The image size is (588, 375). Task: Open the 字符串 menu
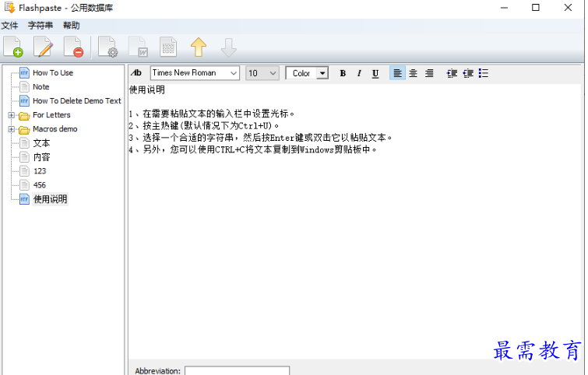40,26
